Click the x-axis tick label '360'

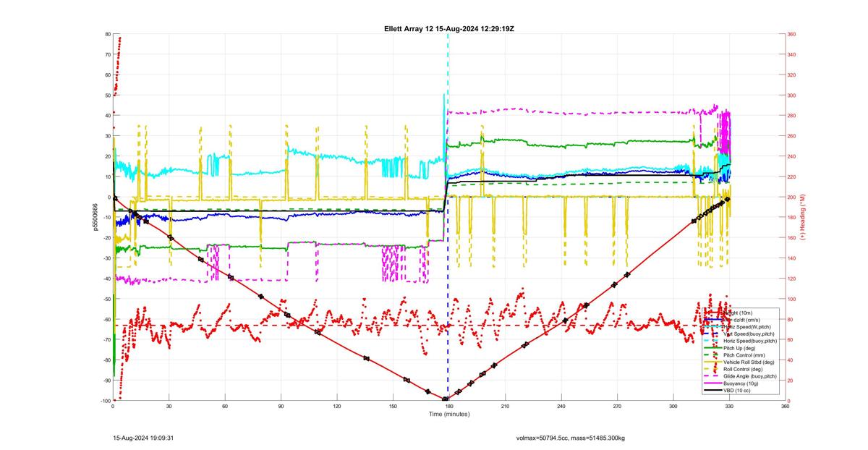pyautogui.click(x=786, y=407)
